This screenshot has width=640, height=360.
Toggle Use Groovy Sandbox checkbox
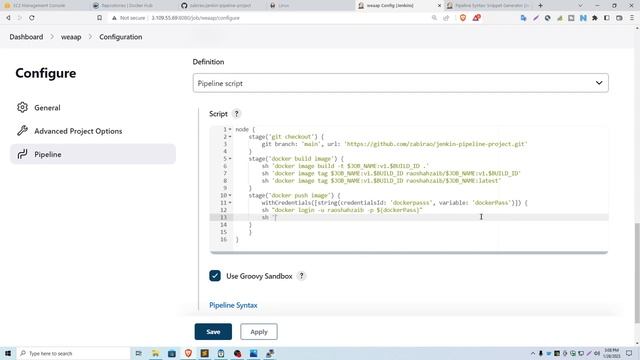[215, 276]
